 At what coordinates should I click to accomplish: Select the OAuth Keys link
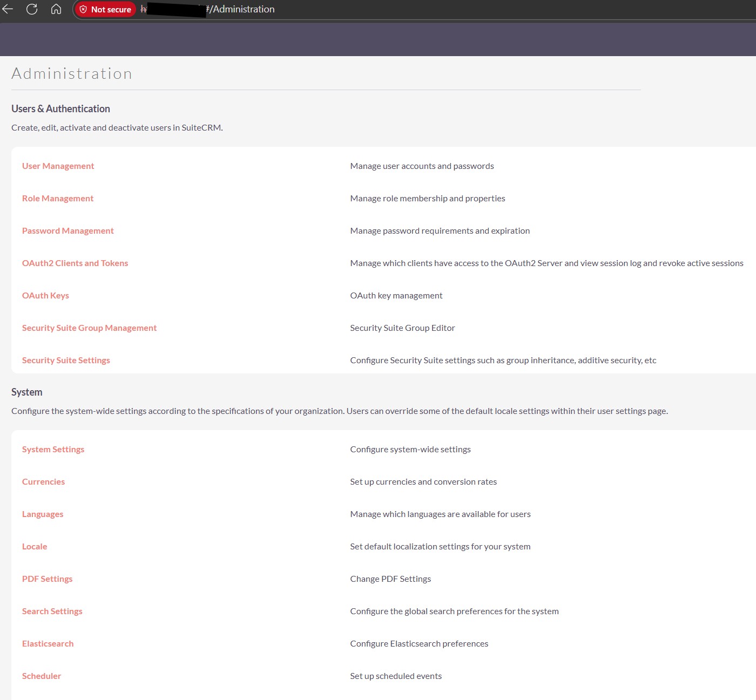(45, 296)
